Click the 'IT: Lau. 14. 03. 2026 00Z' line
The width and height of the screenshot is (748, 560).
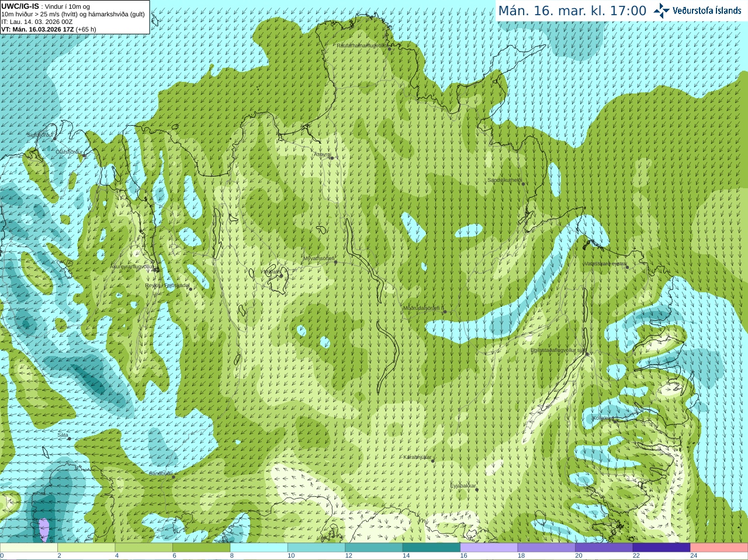click(x=37, y=22)
